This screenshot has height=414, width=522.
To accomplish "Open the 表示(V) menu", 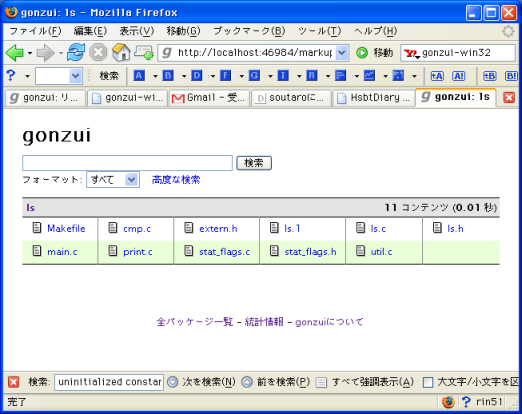I will tap(137, 31).
